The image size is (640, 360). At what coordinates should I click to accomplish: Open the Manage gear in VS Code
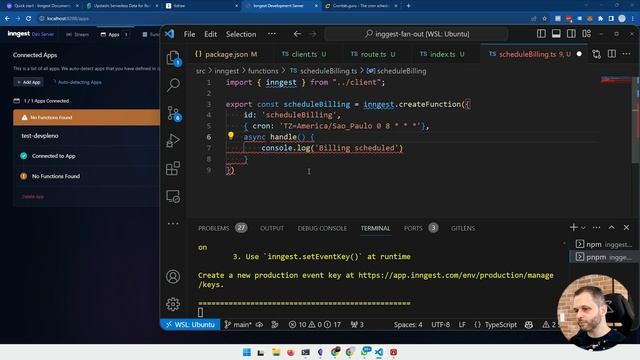[x=173, y=304]
